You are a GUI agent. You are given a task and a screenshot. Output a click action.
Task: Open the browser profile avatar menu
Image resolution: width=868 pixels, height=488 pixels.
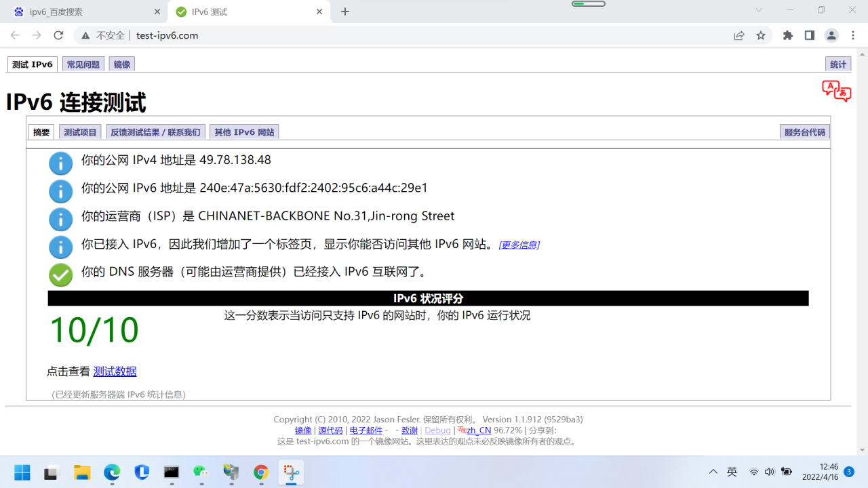point(831,35)
